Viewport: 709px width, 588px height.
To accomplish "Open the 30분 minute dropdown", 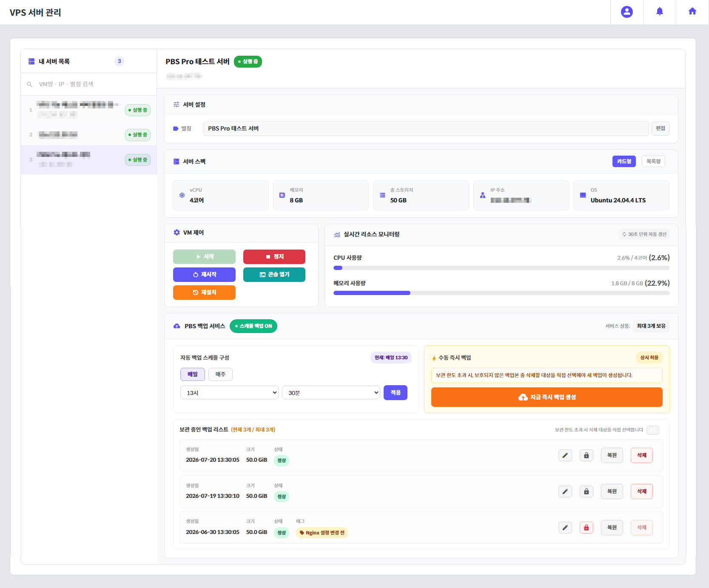I will tap(331, 392).
